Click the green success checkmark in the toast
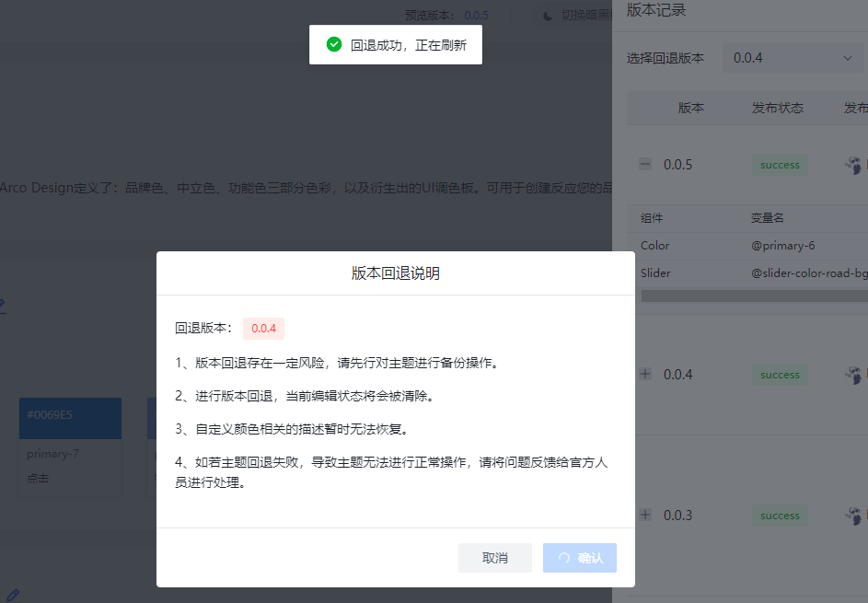The image size is (868, 603). pos(334,44)
